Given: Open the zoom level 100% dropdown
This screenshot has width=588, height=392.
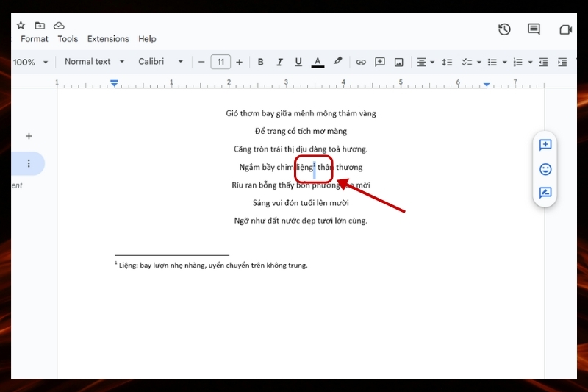Looking at the screenshot, I should tap(30, 62).
